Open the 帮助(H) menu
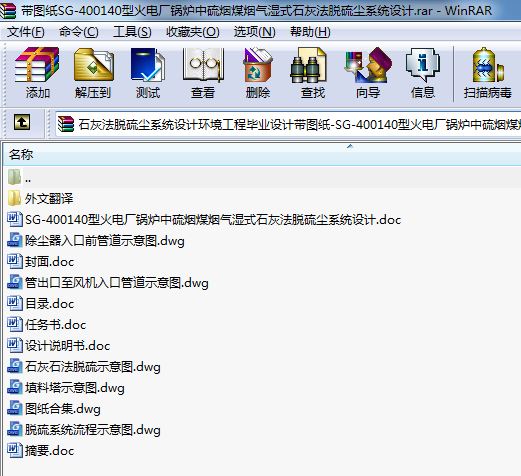The width and height of the screenshot is (521, 476). [x=310, y=32]
